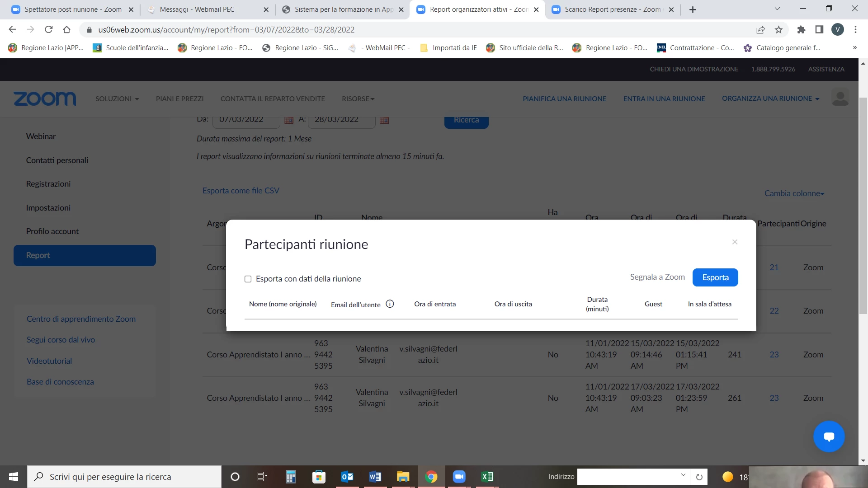Click the Zoom logo
Viewport: 868px width, 488px height.
pos(45,99)
